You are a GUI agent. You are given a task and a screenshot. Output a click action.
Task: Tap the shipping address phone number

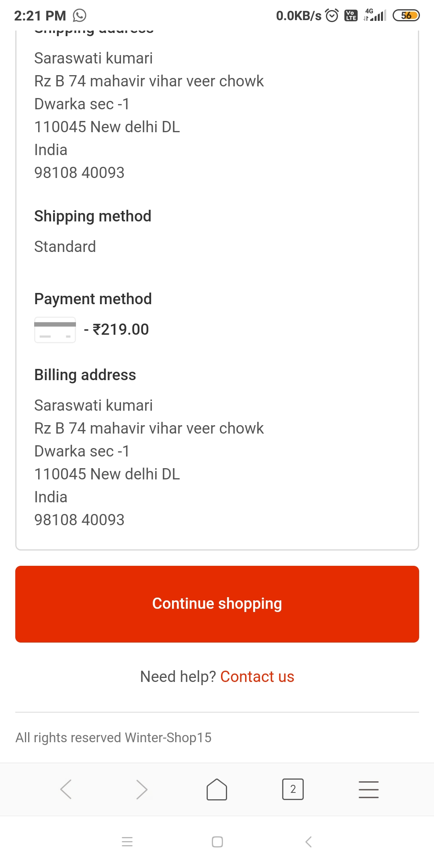tap(80, 173)
